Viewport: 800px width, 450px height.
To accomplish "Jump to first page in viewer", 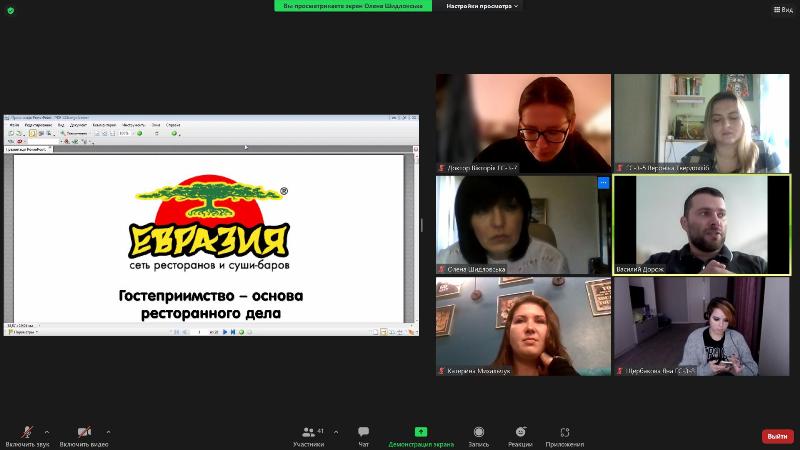I will coord(176,332).
